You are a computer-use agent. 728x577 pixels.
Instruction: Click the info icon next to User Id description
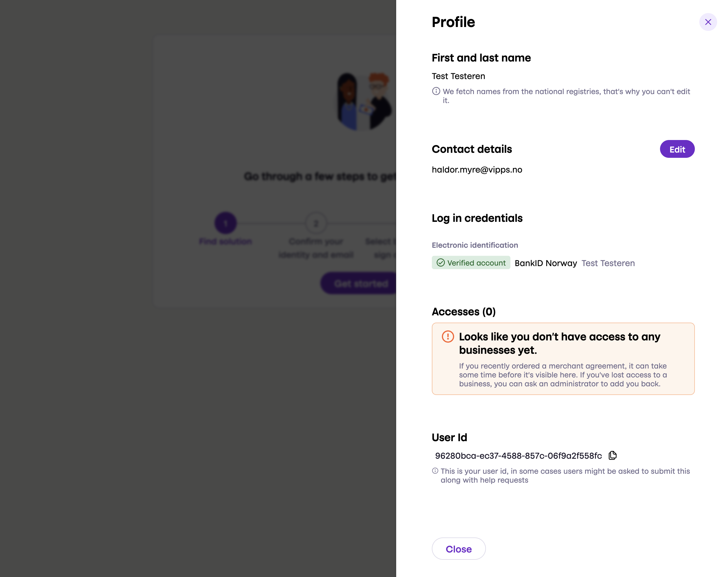click(435, 471)
